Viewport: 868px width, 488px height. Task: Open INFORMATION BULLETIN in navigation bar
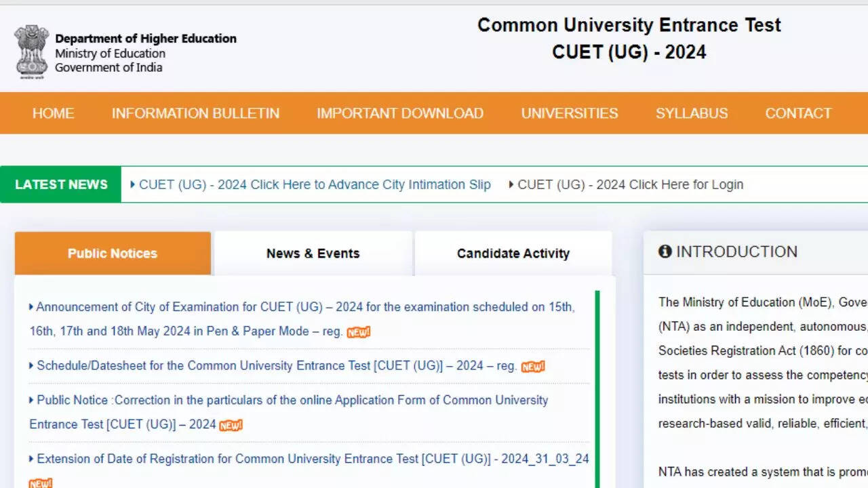tap(195, 113)
